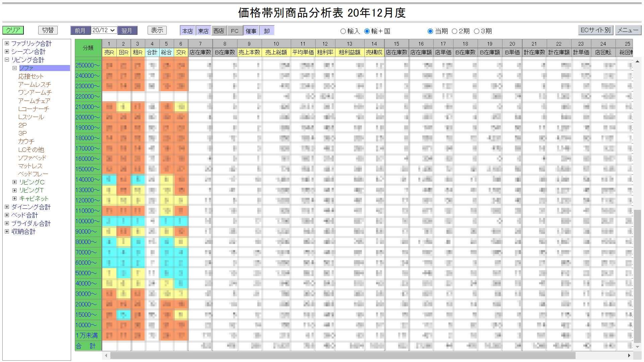Click the 表示 button

tap(157, 30)
